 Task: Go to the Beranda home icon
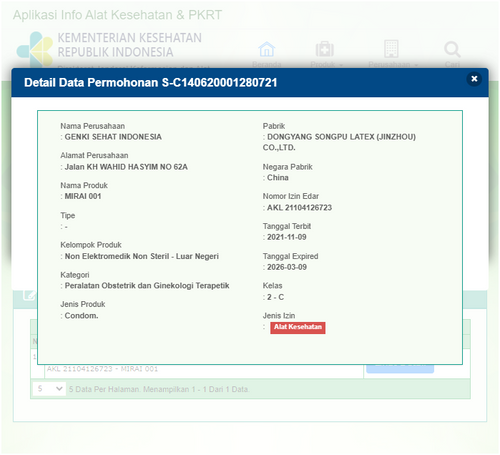pyautogui.click(x=267, y=49)
